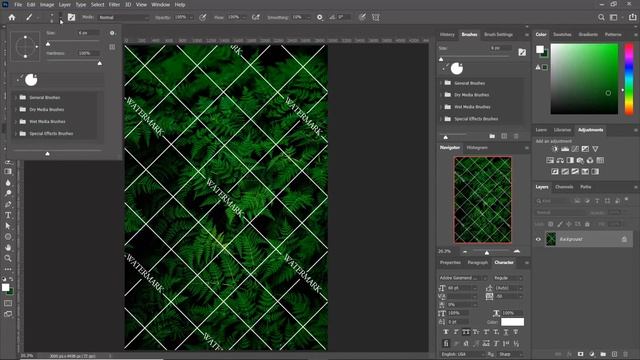This screenshot has height=360, width=640.
Task: Delete brush trash icon in Brushes panel
Action: (x=516, y=136)
